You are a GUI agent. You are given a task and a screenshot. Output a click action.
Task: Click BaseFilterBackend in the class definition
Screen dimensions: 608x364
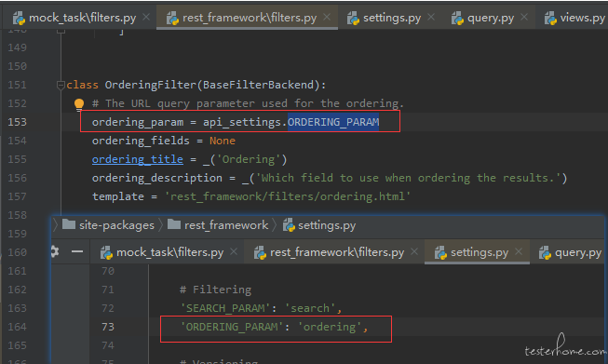click(x=258, y=85)
